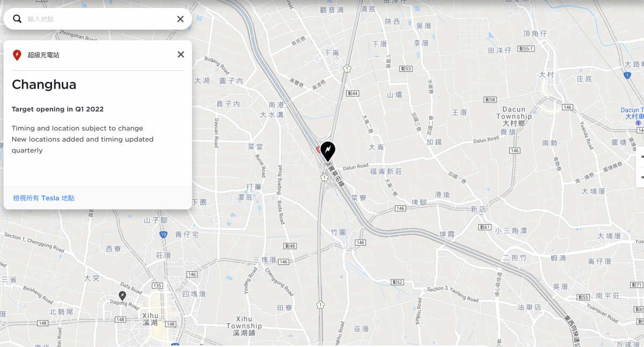Click the 彰55-1 road shield
The width and height of the screenshot is (644, 347).
[527, 49]
